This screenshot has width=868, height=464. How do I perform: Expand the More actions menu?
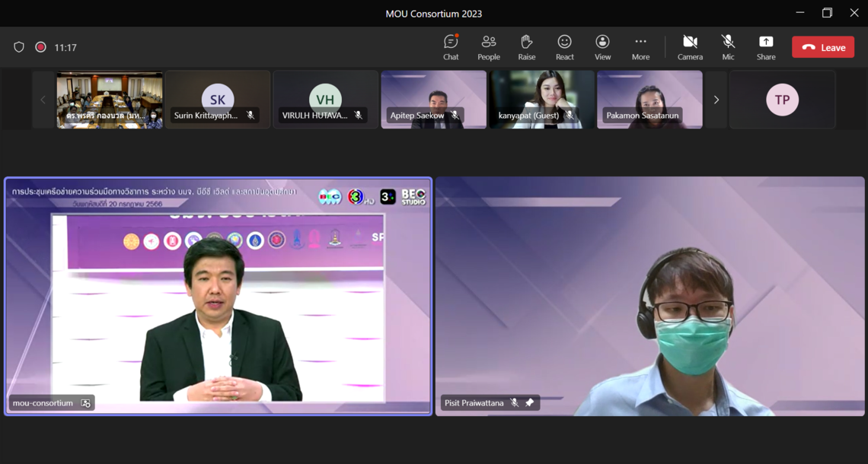[x=640, y=46]
